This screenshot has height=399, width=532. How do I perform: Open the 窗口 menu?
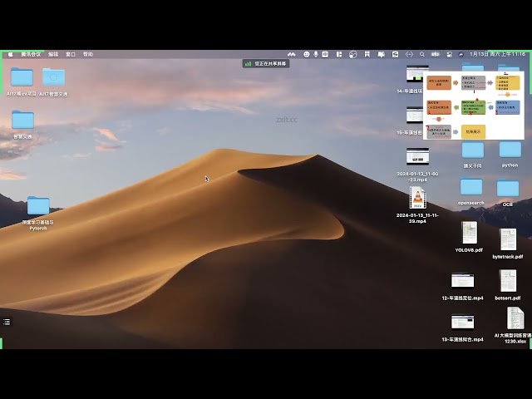71,54
